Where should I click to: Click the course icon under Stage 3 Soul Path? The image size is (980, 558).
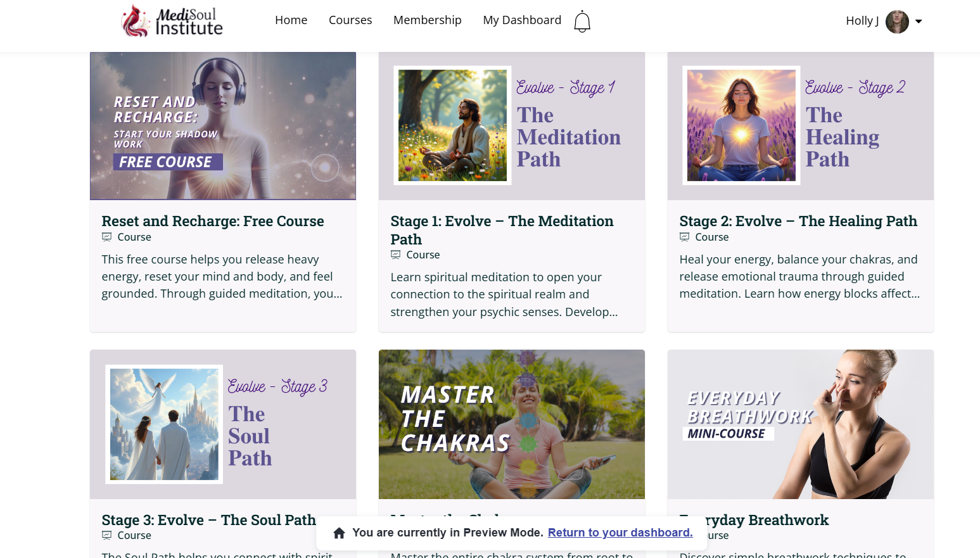[107, 535]
